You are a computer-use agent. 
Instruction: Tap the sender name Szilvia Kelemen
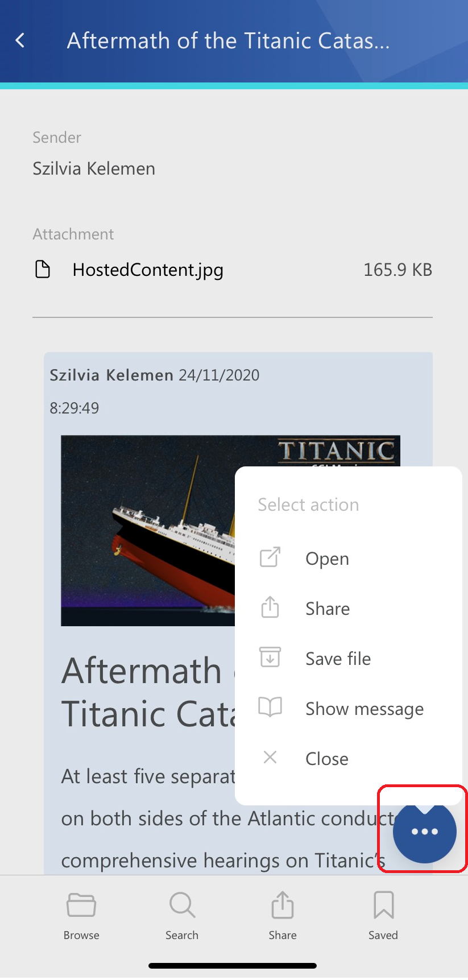(x=94, y=169)
